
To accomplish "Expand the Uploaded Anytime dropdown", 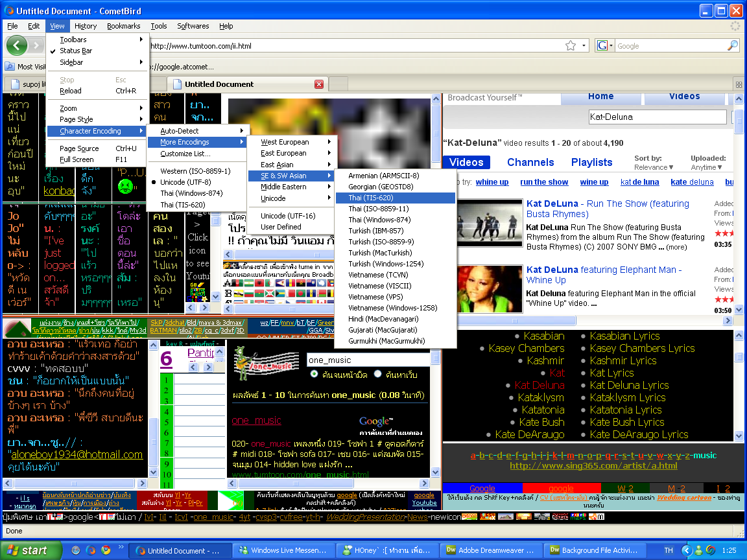I will tap(708, 167).
